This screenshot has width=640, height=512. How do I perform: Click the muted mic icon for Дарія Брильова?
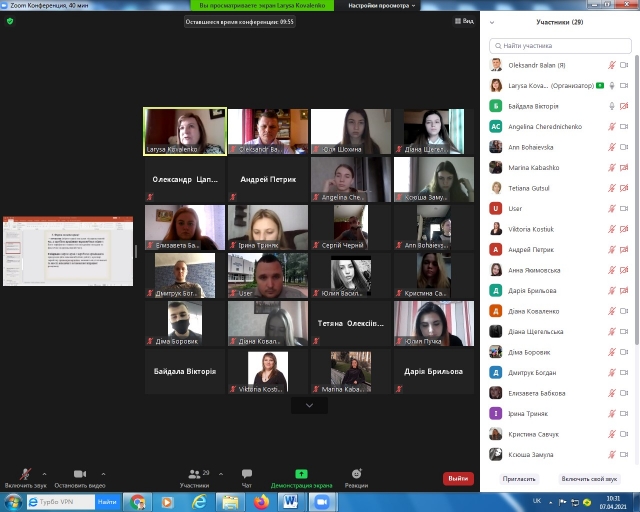pyautogui.click(x=611, y=291)
